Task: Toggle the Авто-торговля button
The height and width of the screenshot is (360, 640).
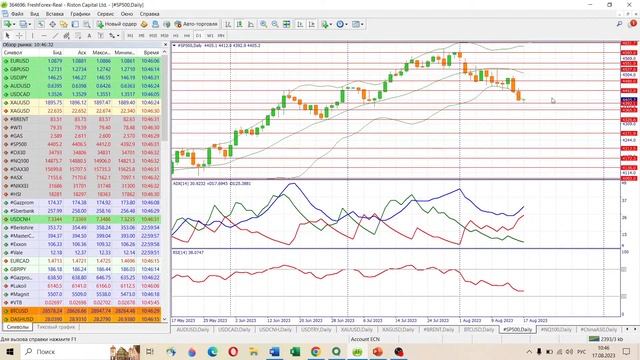Action: tap(196, 24)
